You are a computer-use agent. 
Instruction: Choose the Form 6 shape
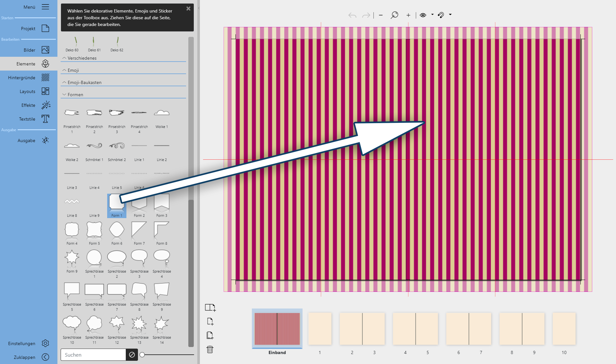pos(117,230)
